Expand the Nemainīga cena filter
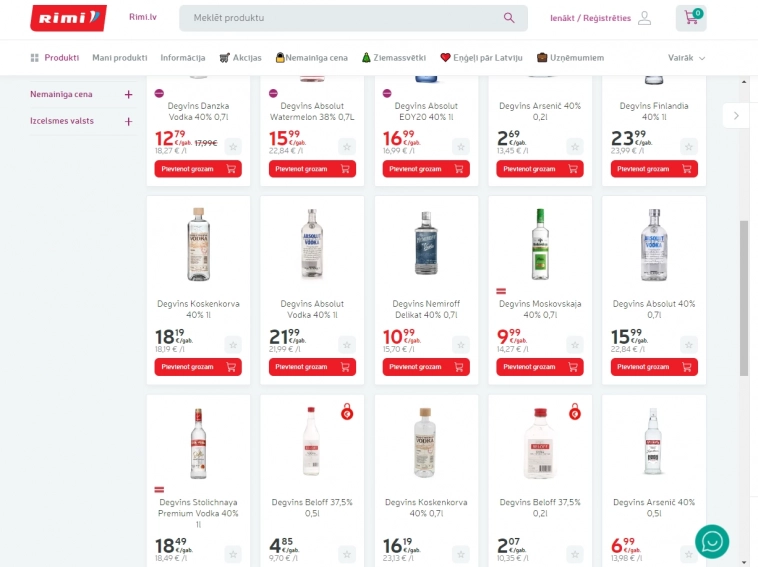Viewport: 758px width, 567px height. pos(128,95)
